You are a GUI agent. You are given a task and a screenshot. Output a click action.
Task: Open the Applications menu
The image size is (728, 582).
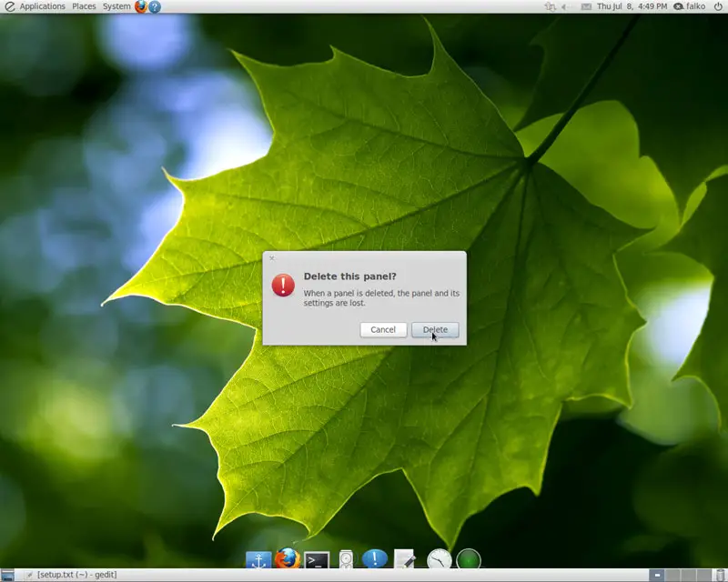click(x=42, y=6)
